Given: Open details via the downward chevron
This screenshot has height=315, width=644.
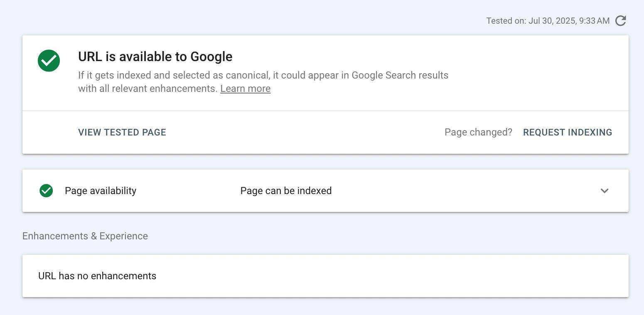Looking at the screenshot, I should pos(605,191).
